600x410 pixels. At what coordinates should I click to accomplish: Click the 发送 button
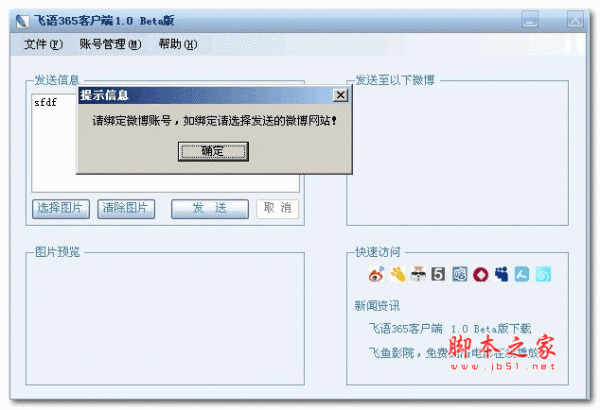tap(210, 209)
